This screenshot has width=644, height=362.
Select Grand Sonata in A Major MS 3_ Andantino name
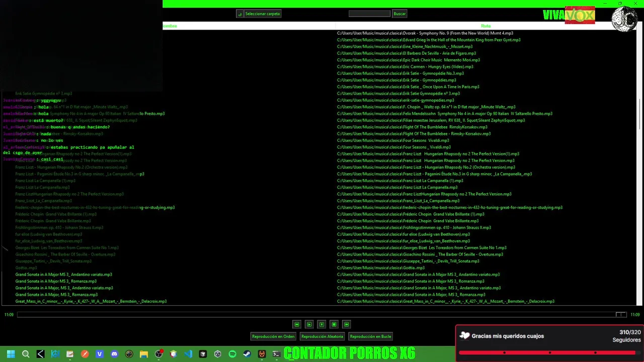[64, 275]
